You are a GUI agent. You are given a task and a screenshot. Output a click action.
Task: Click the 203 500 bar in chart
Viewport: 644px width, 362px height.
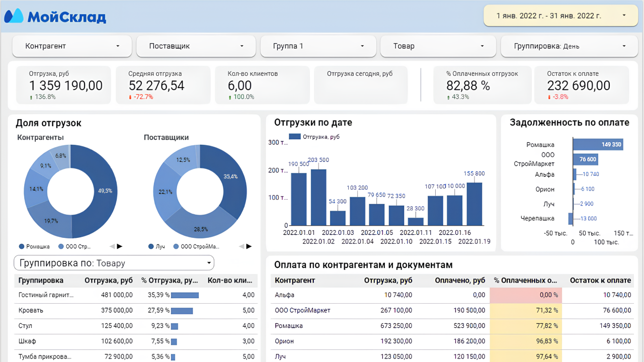[x=318, y=197]
